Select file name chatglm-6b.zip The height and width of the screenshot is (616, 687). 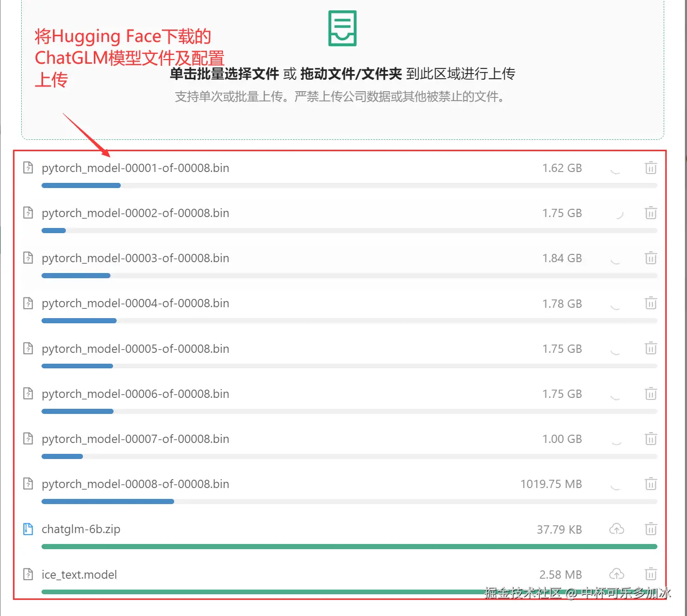click(81, 529)
